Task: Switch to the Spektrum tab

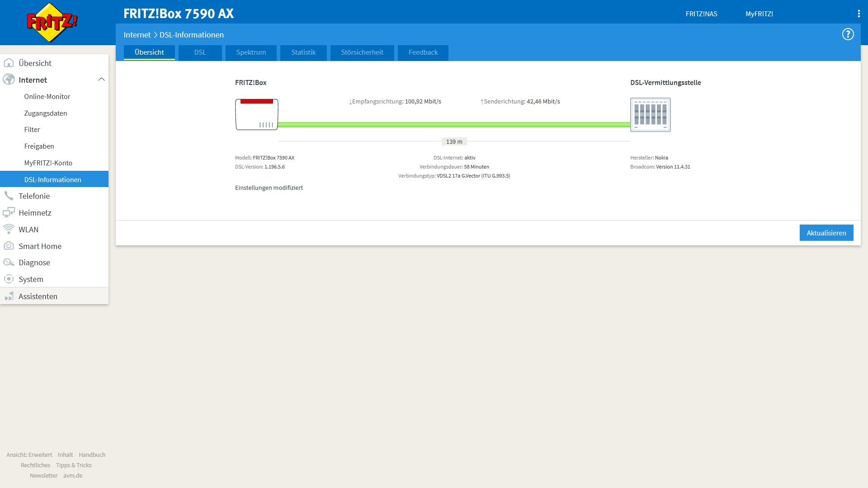Action: tap(251, 52)
